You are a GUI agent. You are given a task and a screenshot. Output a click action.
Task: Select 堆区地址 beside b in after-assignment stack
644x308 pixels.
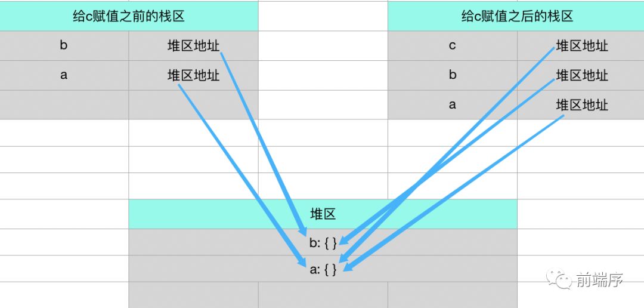coord(581,75)
